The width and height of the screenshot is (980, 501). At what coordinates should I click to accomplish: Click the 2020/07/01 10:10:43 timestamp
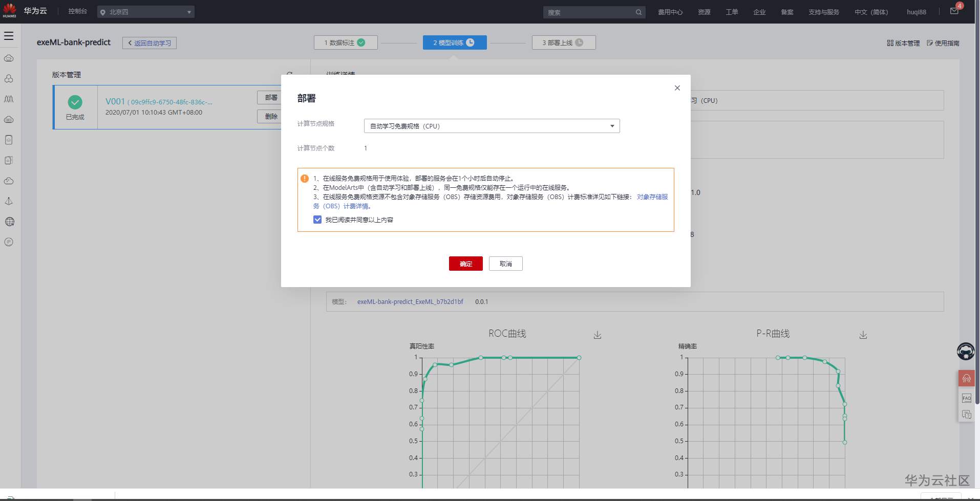[154, 113]
